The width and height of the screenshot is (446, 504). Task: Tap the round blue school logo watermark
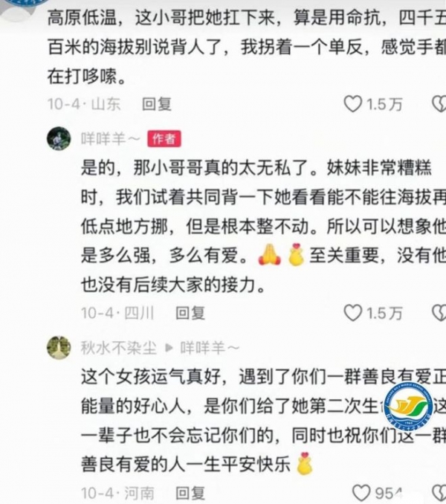[408, 407]
